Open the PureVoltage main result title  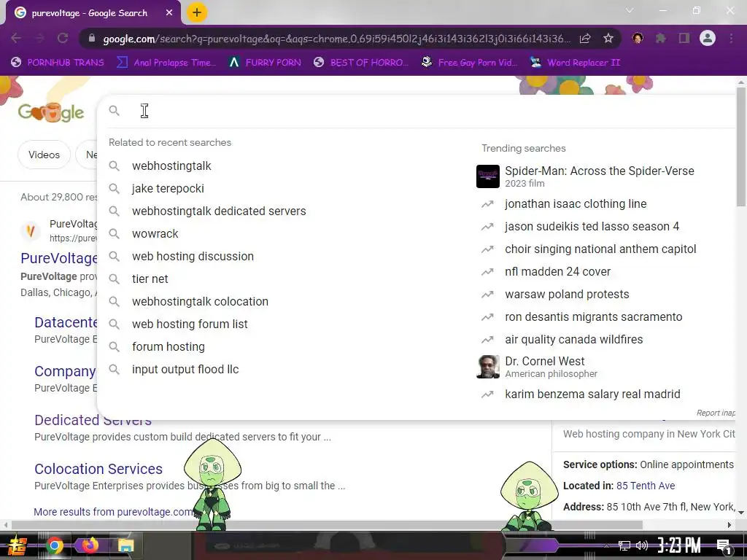click(x=59, y=258)
